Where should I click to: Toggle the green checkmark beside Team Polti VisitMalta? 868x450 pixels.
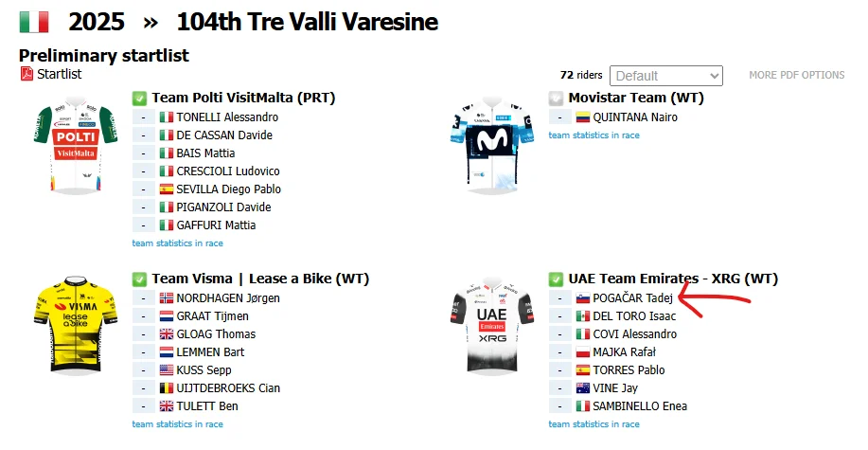tap(139, 99)
